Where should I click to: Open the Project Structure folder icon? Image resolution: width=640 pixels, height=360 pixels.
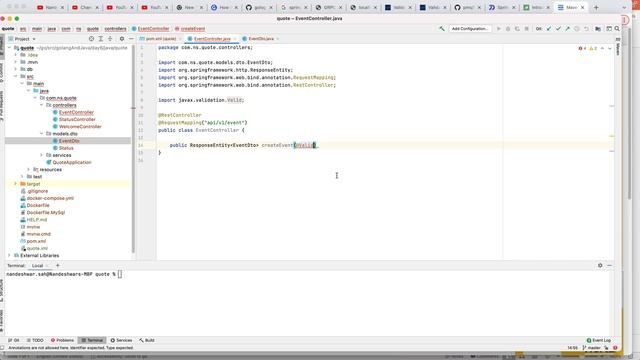click(x=598, y=29)
